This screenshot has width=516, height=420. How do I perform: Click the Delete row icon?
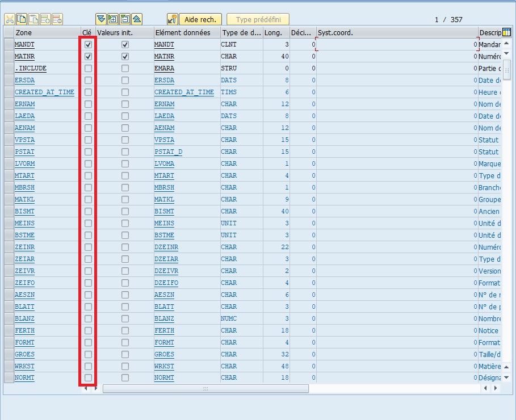point(58,19)
